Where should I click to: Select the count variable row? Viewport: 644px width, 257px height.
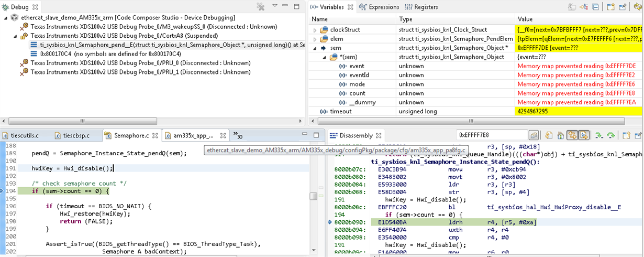tap(475, 93)
